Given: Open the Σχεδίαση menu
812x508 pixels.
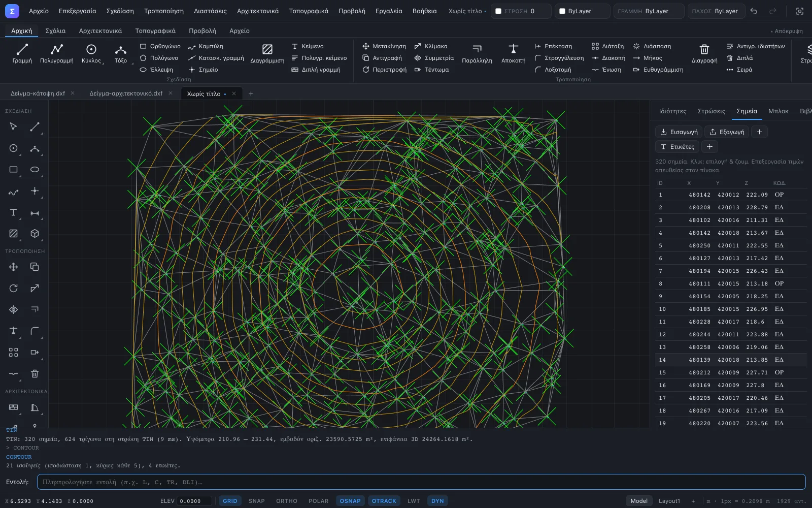Looking at the screenshot, I should click(120, 11).
